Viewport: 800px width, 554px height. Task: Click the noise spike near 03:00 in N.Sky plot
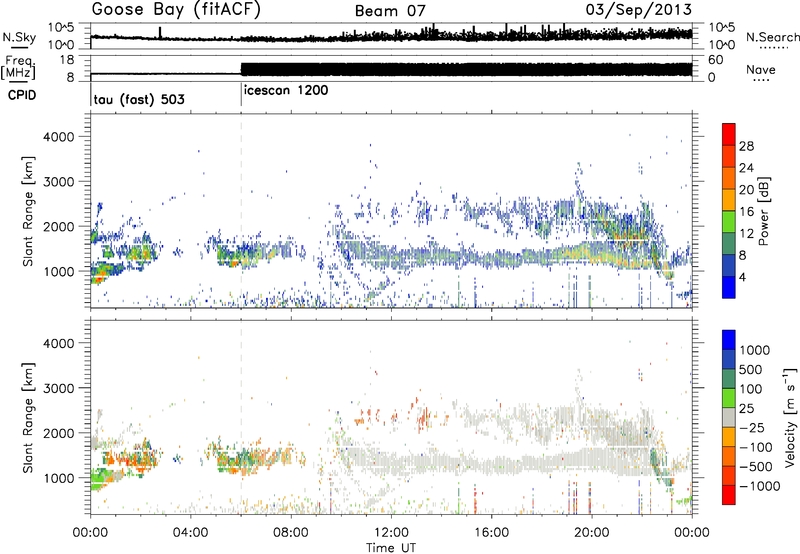[x=160, y=33]
